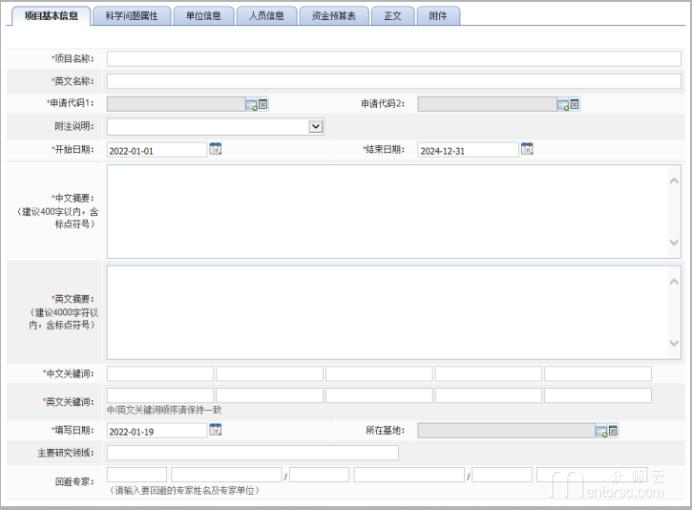
Task: Open the 单位信息 tab
Action: (x=204, y=16)
